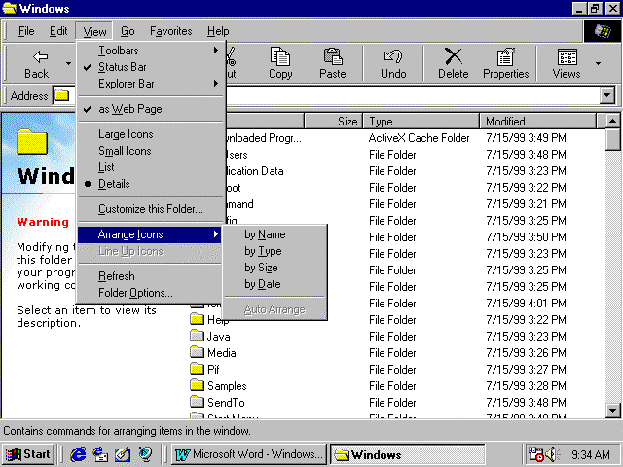Click the Start button

pos(29,454)
